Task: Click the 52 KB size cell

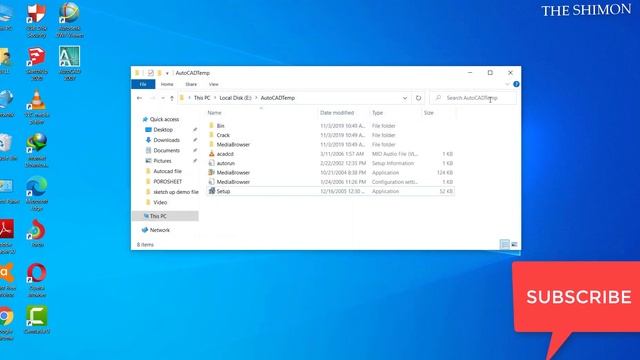Action: 446,191
